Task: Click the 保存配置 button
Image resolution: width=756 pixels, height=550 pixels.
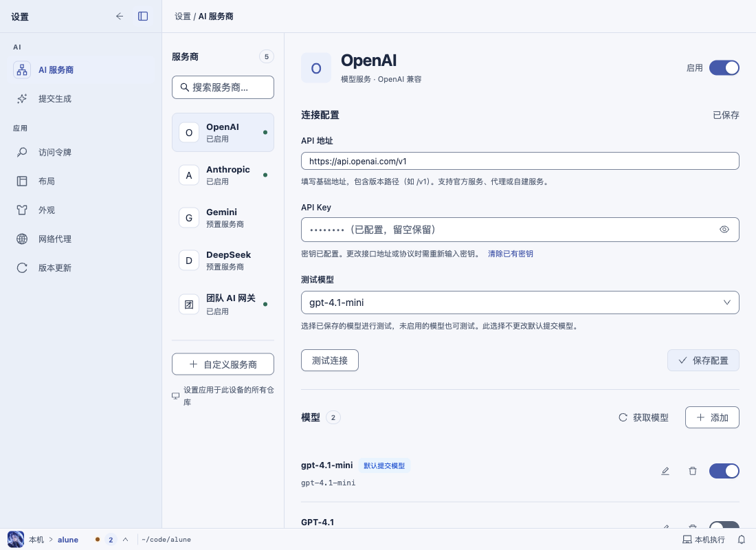Action: click(x=703, y=360)
